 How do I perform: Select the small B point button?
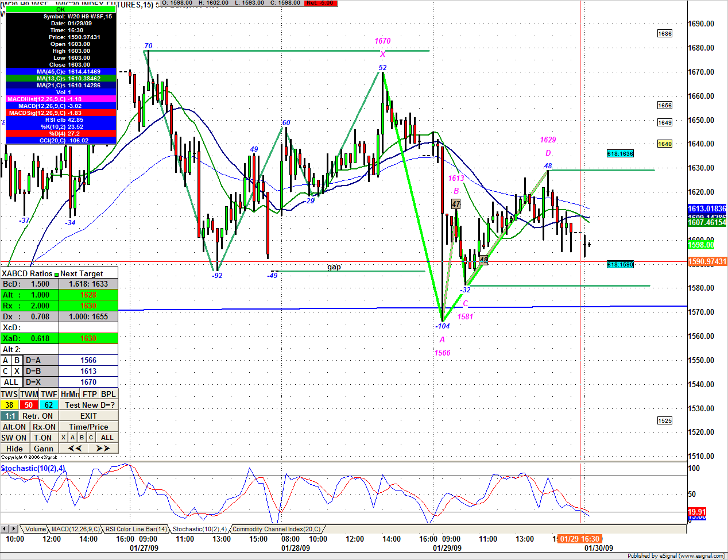82,438
